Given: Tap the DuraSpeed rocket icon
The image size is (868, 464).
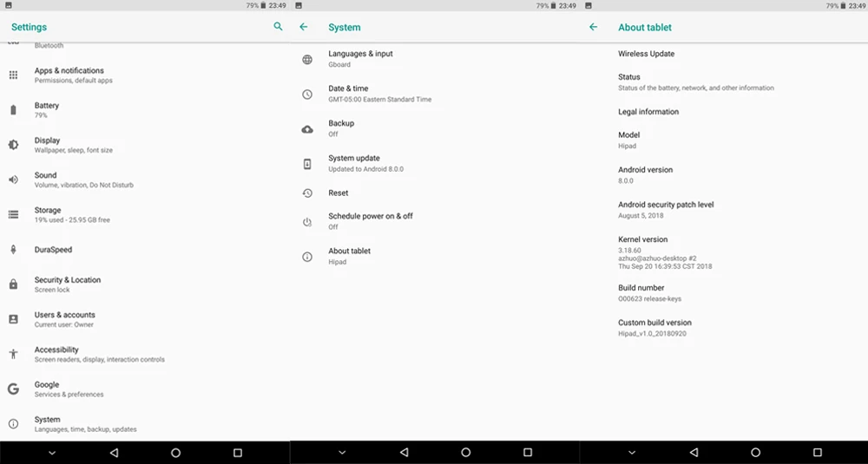Looking at the screenshot, I should 13,250.
